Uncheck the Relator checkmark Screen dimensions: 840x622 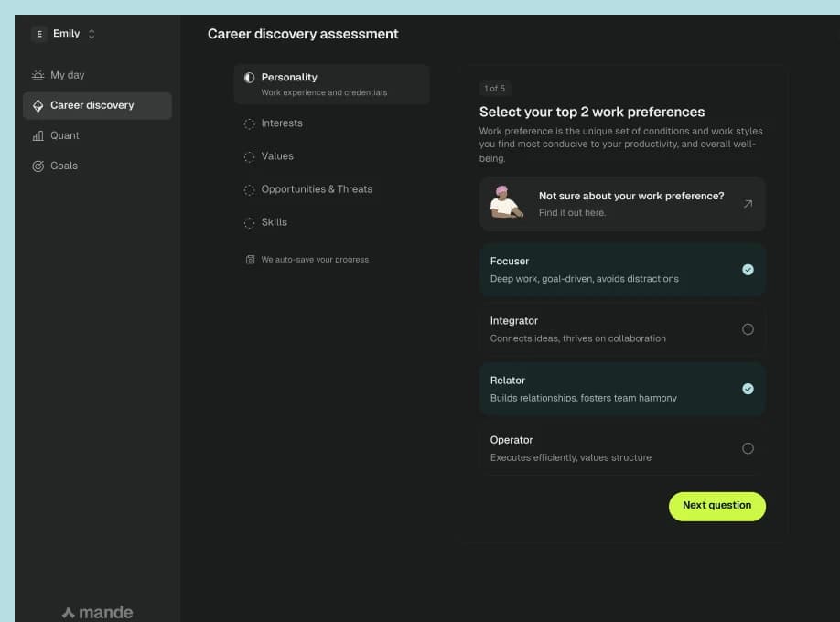[748, 389]
